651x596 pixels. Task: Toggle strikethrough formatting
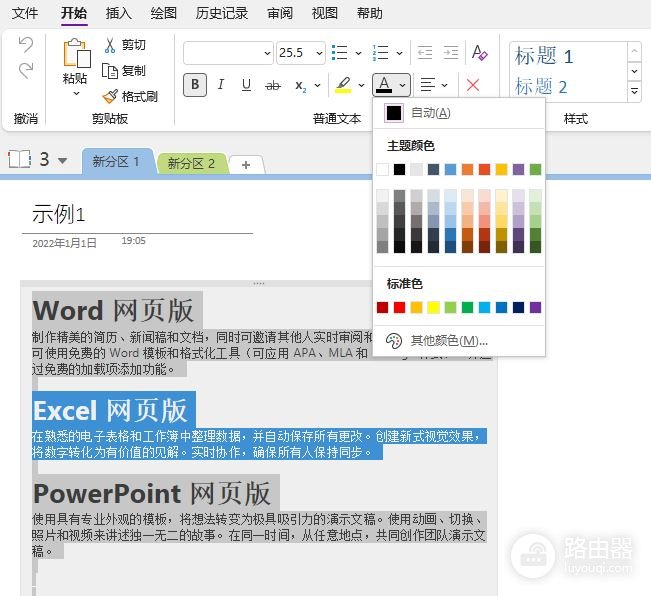[x=273, y=85]
